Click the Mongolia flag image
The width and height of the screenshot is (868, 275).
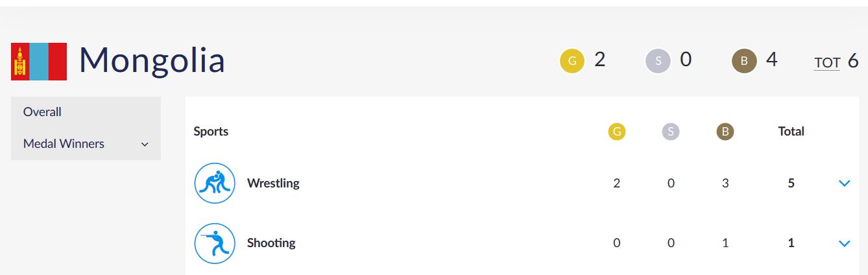(39, 62)
